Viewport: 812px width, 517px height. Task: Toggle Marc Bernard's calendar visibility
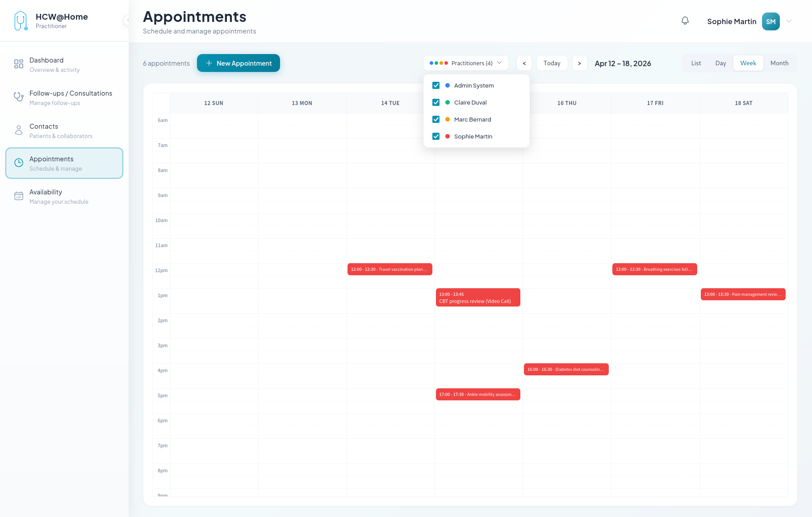pyautogui.click(x=435, y=119)
